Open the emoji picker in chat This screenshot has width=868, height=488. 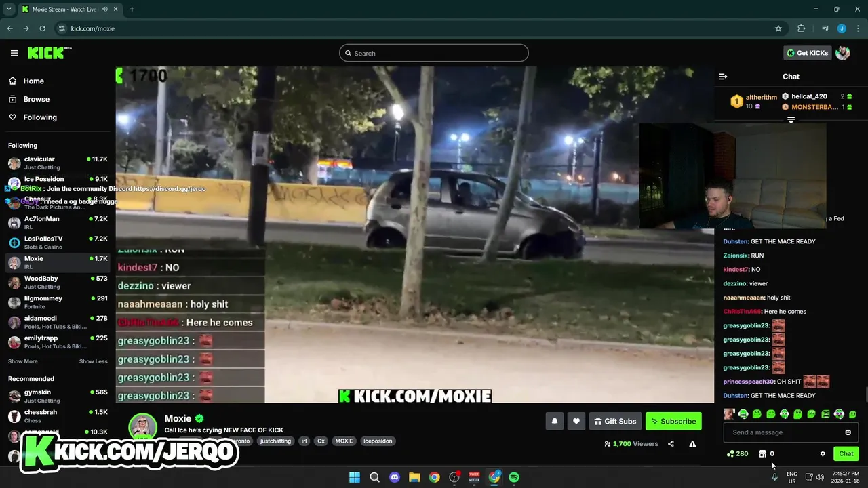click(x=848, y=432)
